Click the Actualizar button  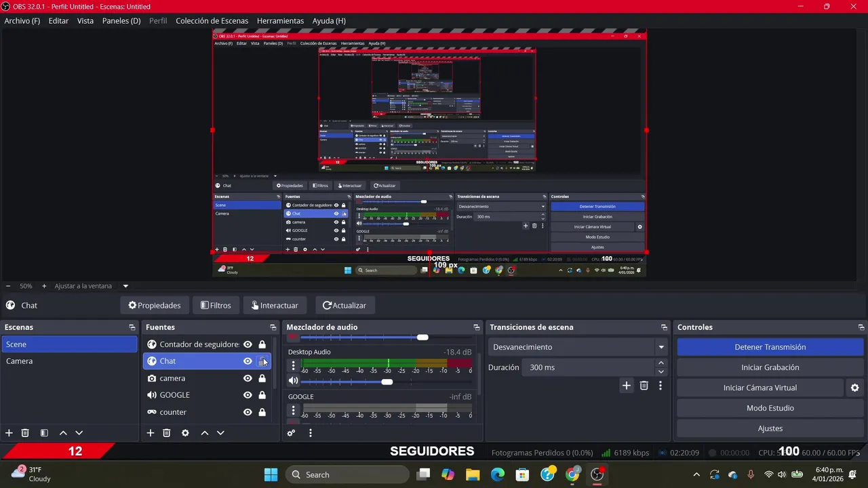click(x=344, y=306)
